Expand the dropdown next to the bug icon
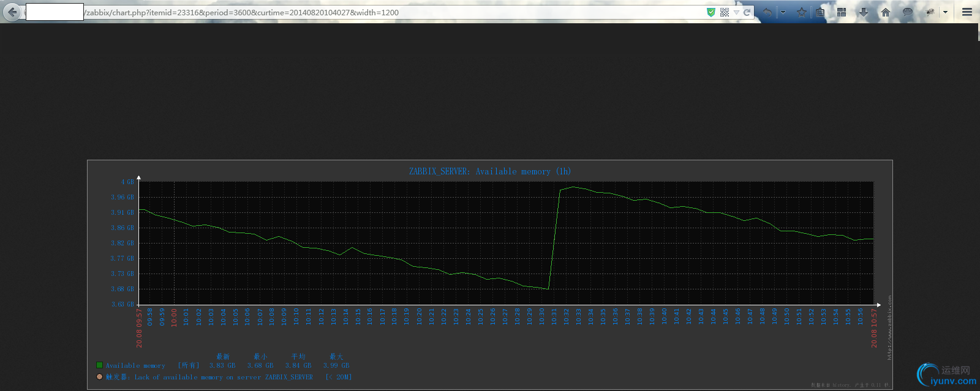This screenshot has height=391, width=980. tap(945, 12)
